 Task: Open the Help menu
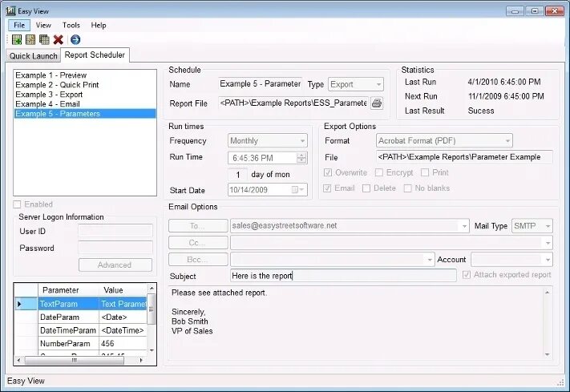point(99,25)
